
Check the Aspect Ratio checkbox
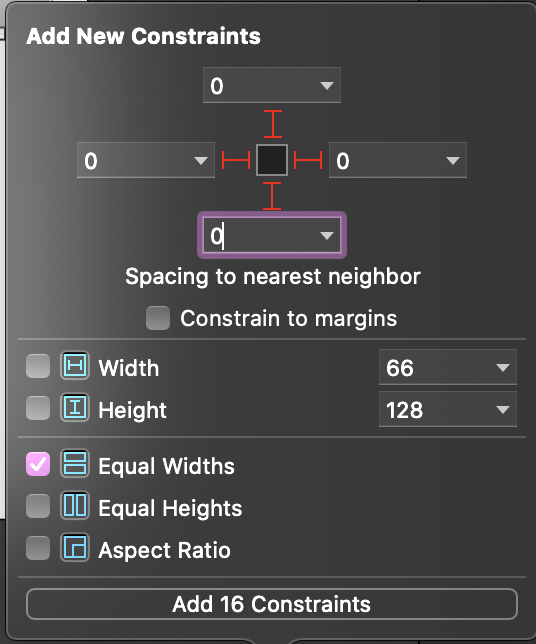[38, 548]
